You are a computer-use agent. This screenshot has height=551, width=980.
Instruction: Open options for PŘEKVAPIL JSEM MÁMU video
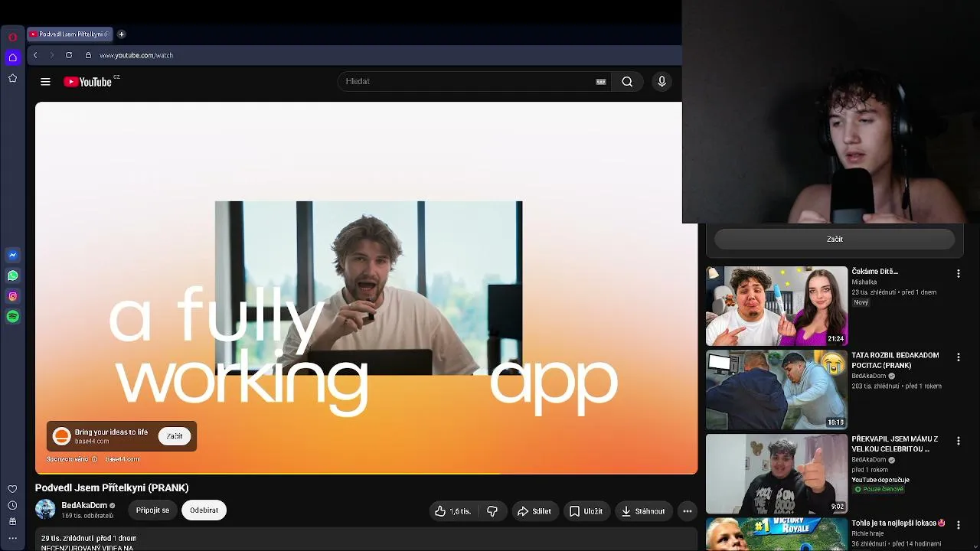click(x=958, y=441)
